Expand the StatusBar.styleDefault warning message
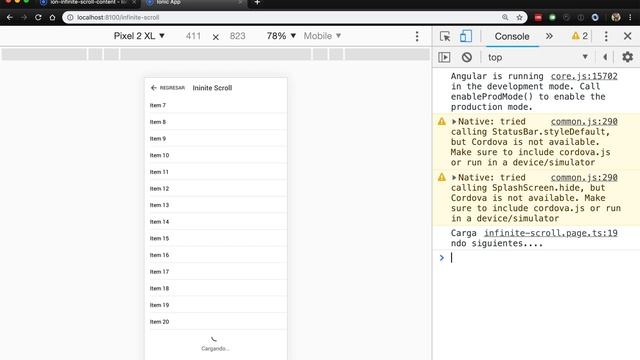This screenshot has width=640, height=360. pyautogui.click(x=454, y=122)
